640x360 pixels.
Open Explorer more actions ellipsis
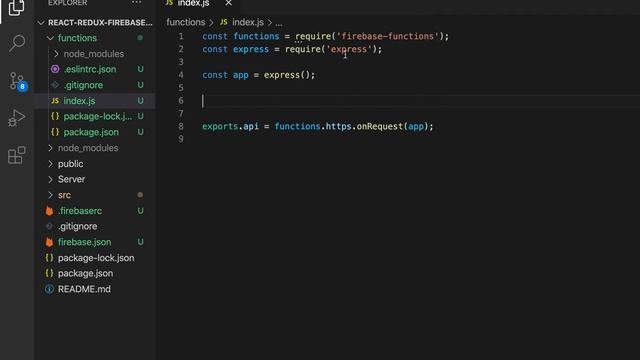(x=136, y=3)
